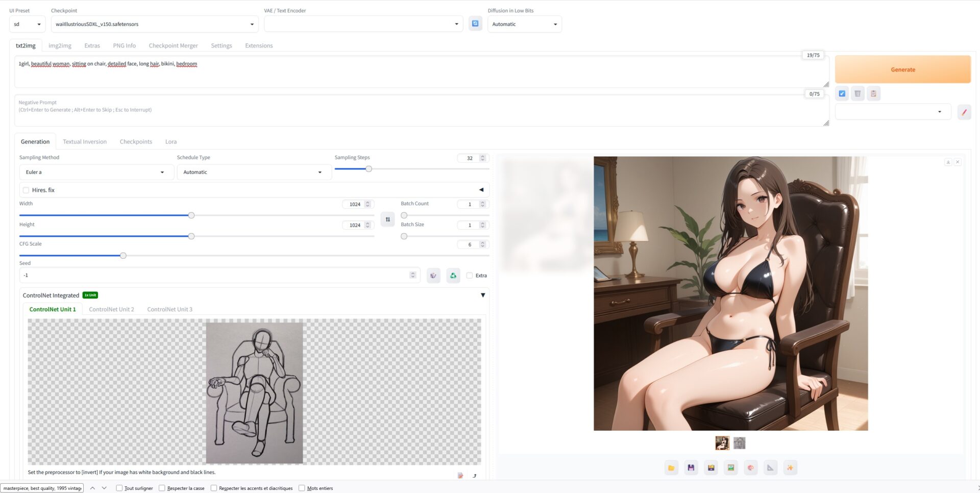Select the generated image thumbnail under the gallery

click(x=722, y=443)
